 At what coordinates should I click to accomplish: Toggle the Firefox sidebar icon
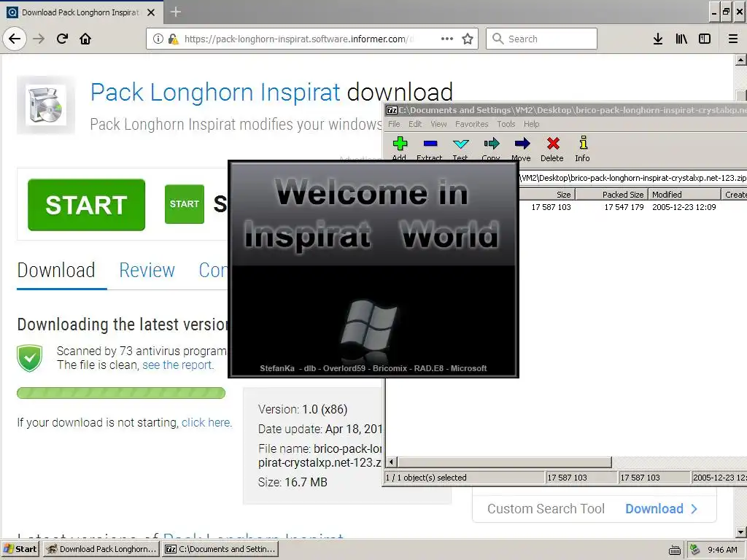coord(705,39)
